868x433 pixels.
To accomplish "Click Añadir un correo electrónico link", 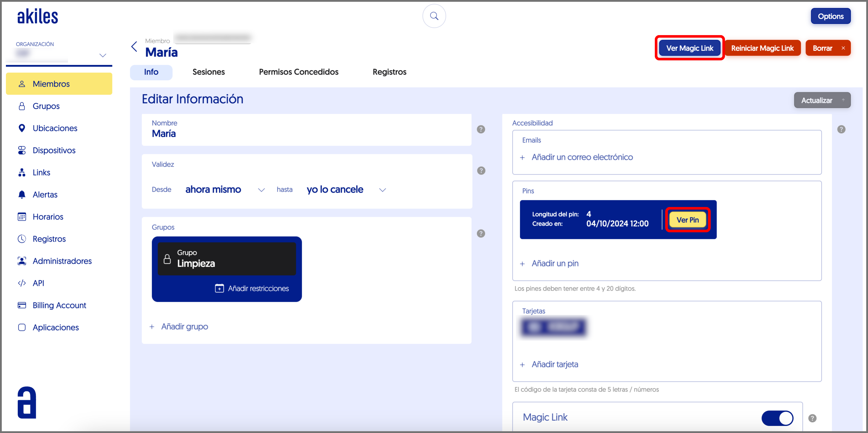I will point(582,157).
